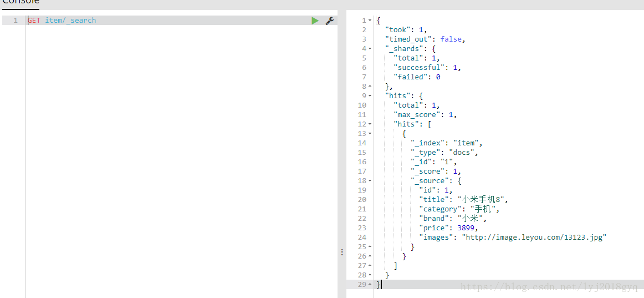Click the "_id": "1" line
644x298 pixels.
point(434,162)
